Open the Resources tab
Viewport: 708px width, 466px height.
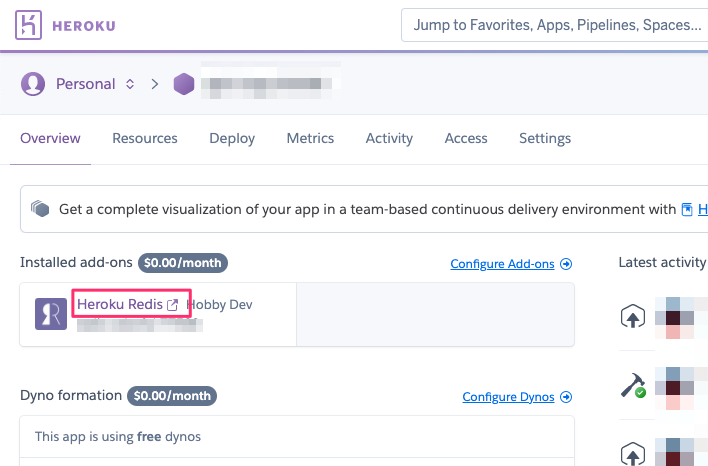[144, 138]
